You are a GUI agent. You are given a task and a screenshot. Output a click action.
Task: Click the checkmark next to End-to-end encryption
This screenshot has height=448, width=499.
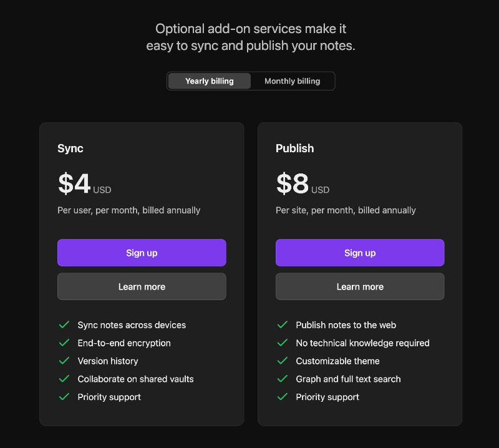[x=64, y=343]
